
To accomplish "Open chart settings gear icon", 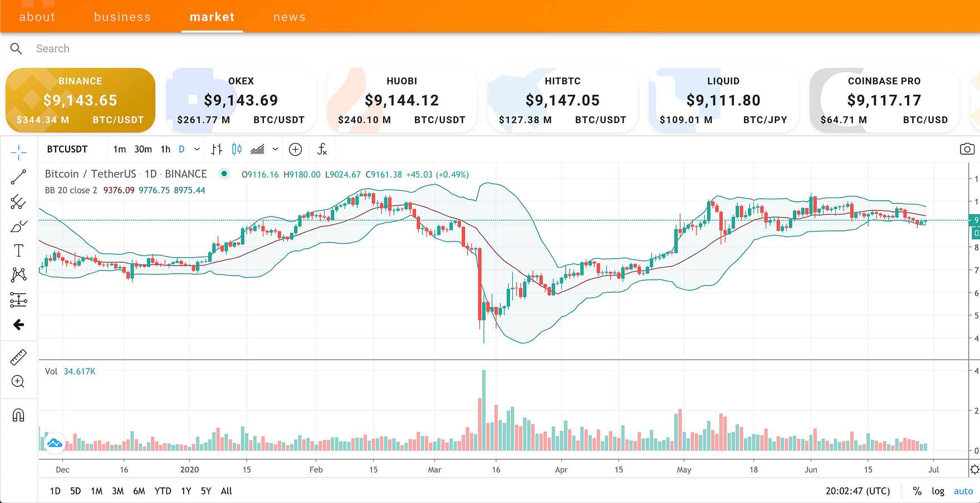I will [974, 470].
